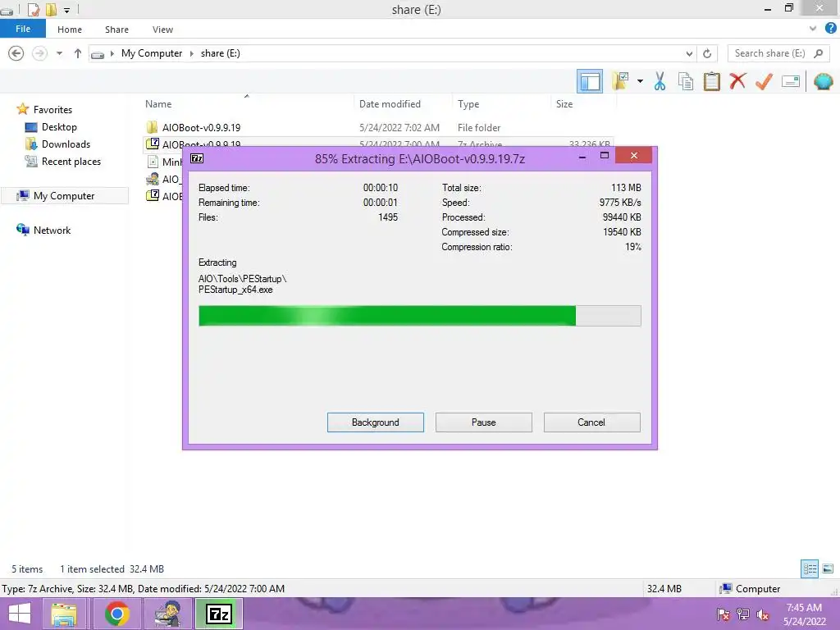Open the AIO Boot app icon on taskbar
This screenshot has height=630, width=840.
point(168,614)
